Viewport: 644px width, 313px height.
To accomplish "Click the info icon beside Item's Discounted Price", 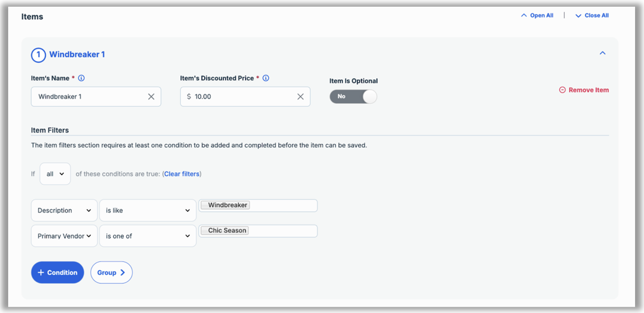I will point(266,78).
